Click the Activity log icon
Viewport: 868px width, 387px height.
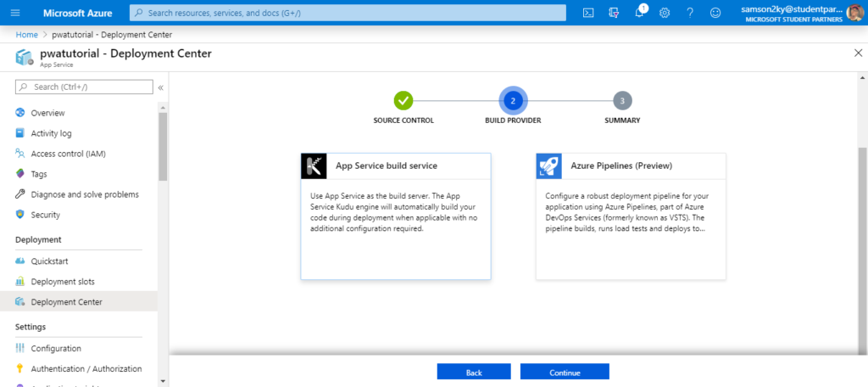(20, 133)
